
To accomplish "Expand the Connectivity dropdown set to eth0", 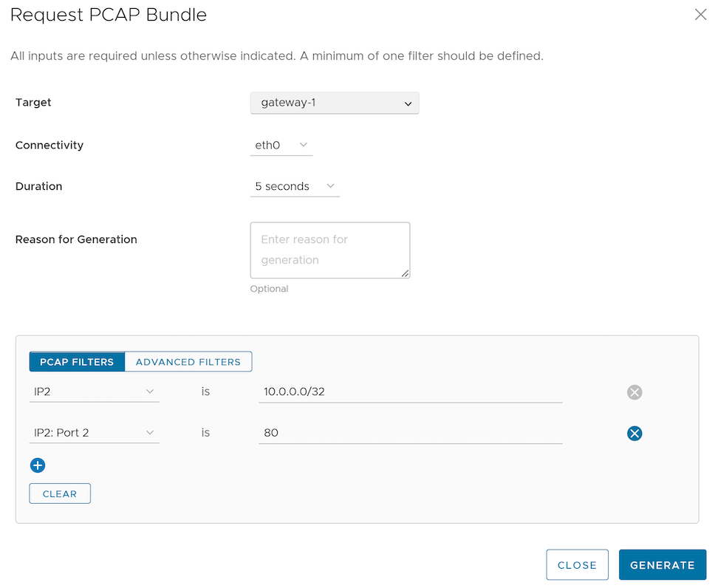I will pyautogui.click(x=281, y=146).
